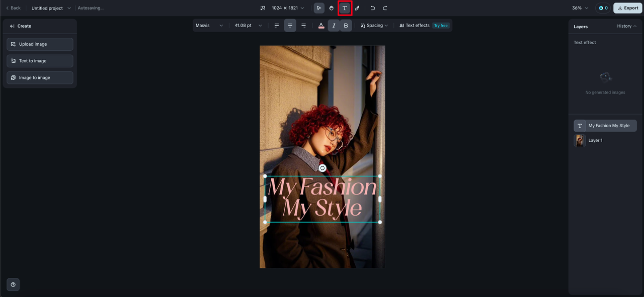
Task: Align text right
Action: (x=303, y=26)
